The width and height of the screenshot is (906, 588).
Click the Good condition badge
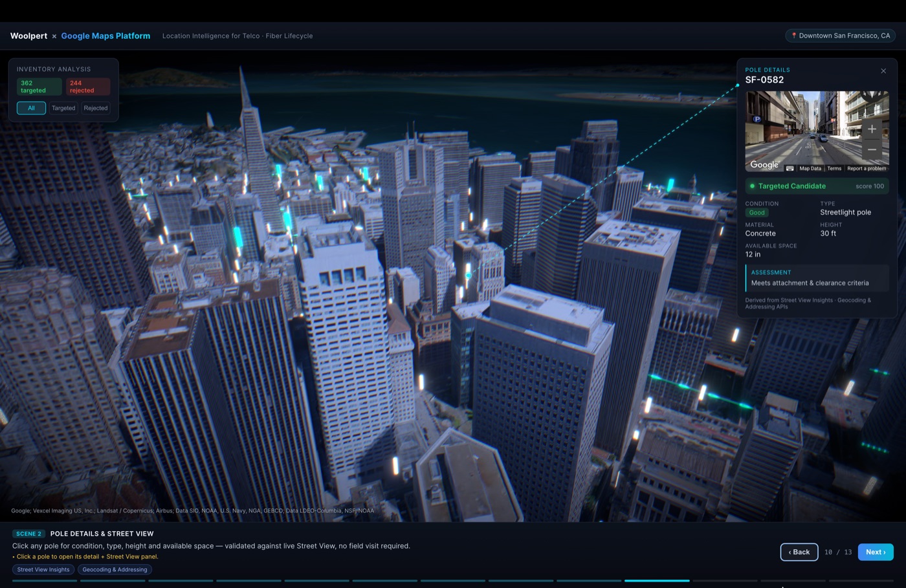point(757,213)
